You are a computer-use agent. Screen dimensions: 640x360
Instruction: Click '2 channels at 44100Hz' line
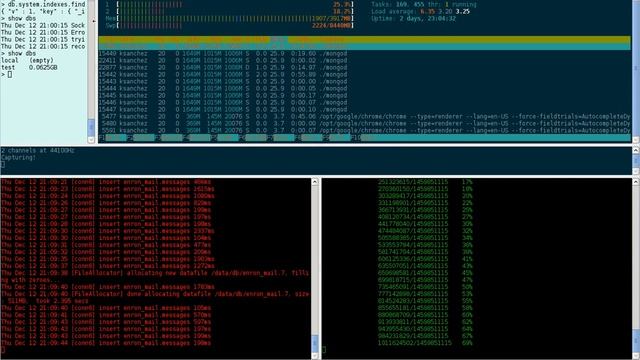tap(38, 151)
